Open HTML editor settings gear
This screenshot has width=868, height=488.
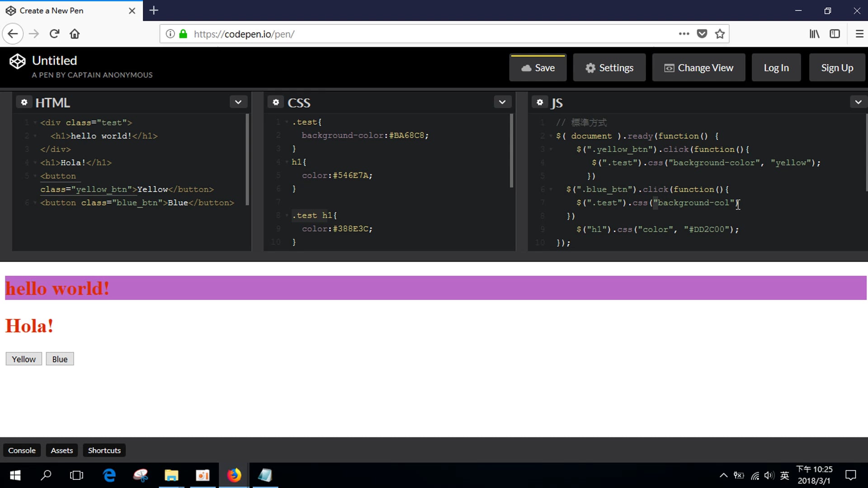(x=24, y=103)
